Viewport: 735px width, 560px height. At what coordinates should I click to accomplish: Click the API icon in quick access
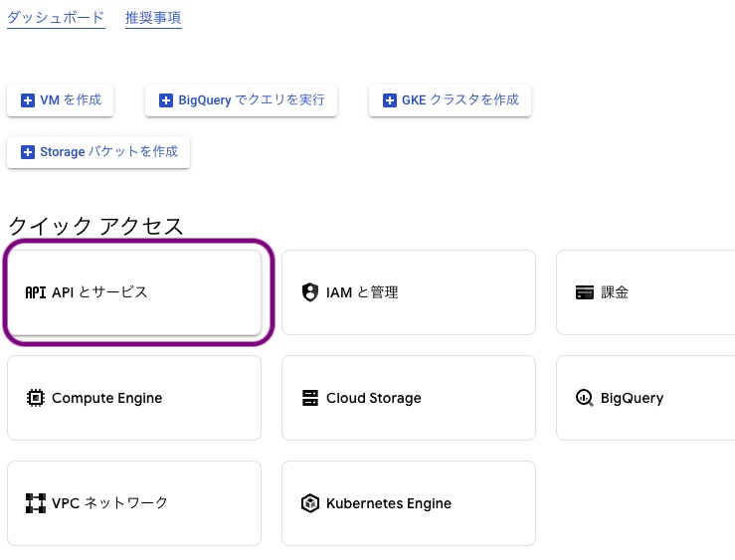pos(36,292)
